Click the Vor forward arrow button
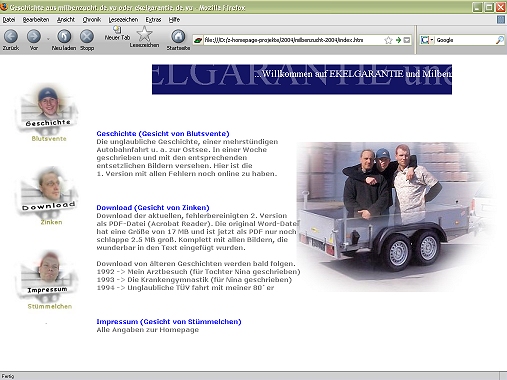This screenshot has height=380, width=507. [34, 36]
